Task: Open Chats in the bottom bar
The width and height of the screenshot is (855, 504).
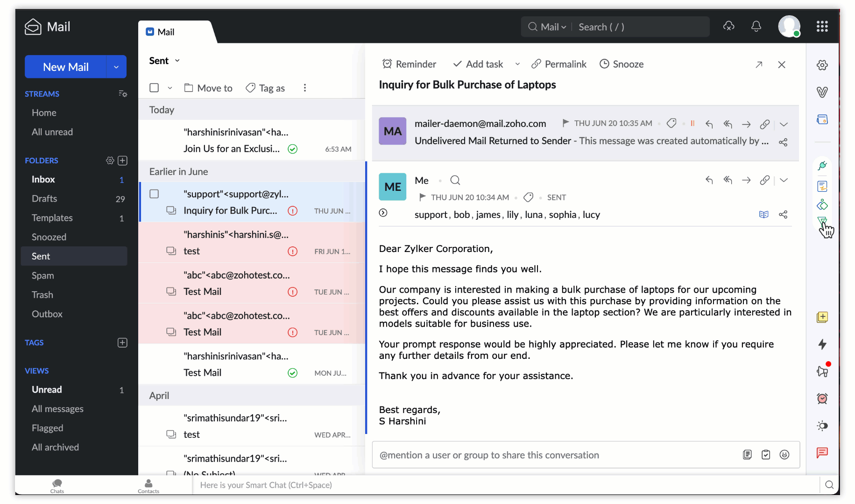Action: [57, 486]
